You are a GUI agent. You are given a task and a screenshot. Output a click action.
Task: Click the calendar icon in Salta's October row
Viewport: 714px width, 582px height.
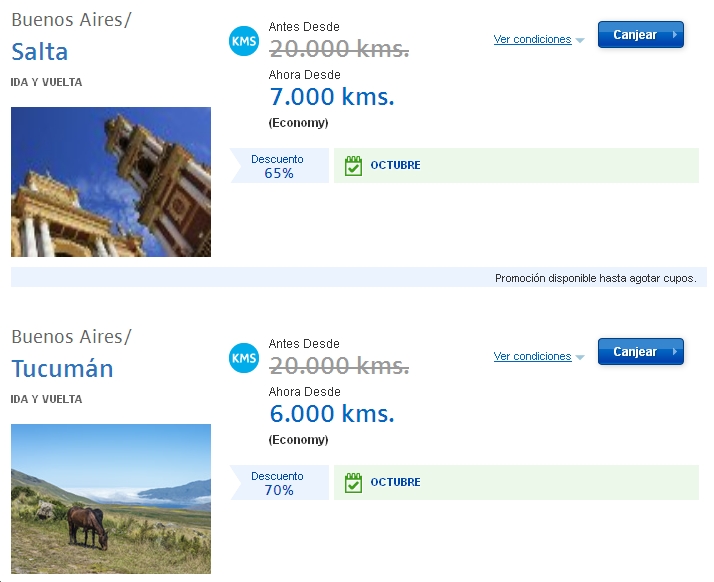click(x=353, y=166)
